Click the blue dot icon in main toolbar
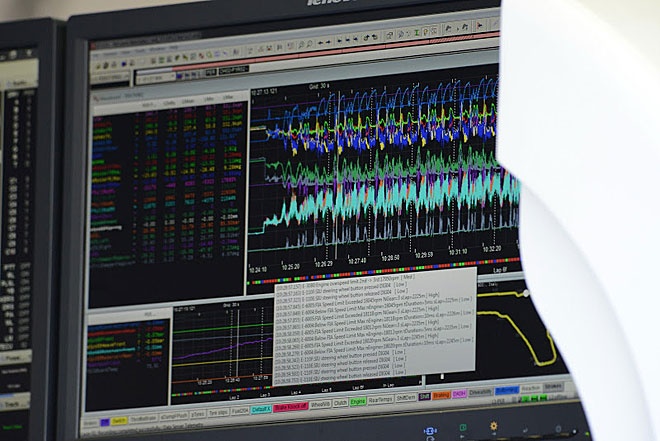 point(124,64)
